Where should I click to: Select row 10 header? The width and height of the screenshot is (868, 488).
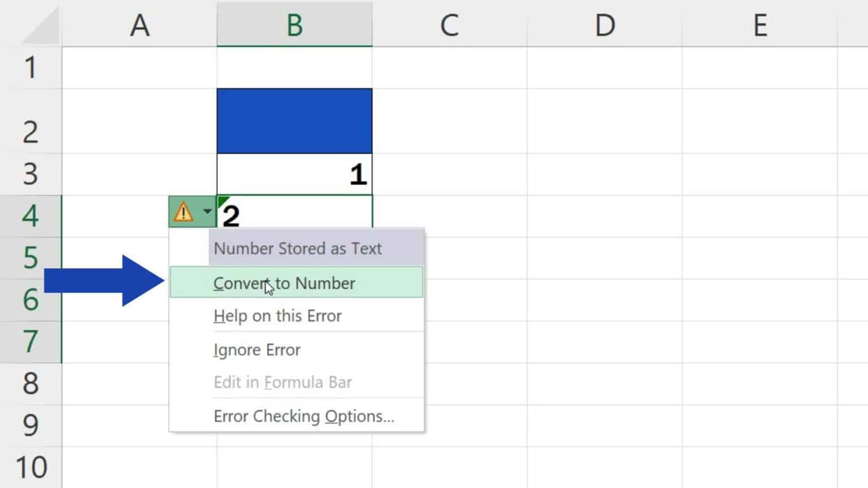coord(31,467)
